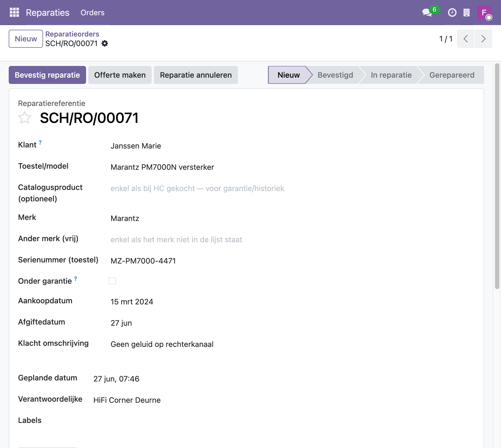Open the Afgiftedatum date picker 27 jun
Image resolution: width=501 pixels, height=448 pixels.
click(x=291, y=323)
